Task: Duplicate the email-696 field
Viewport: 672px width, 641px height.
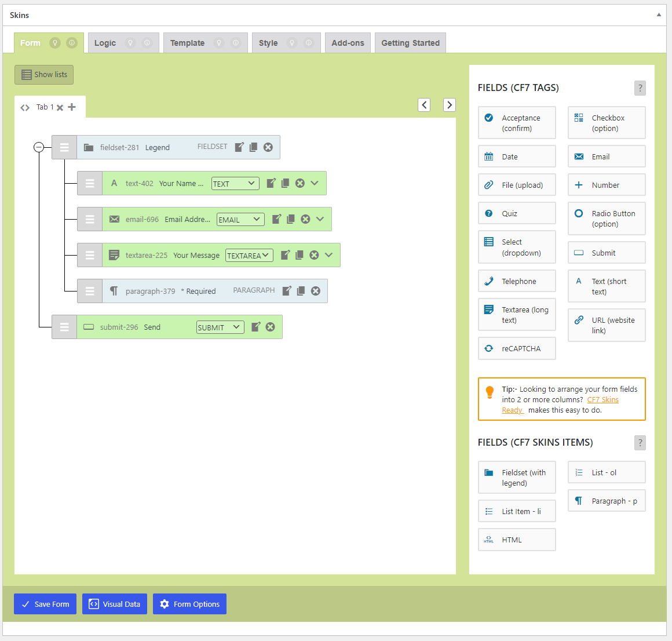Action: click(x=291, y=219)
